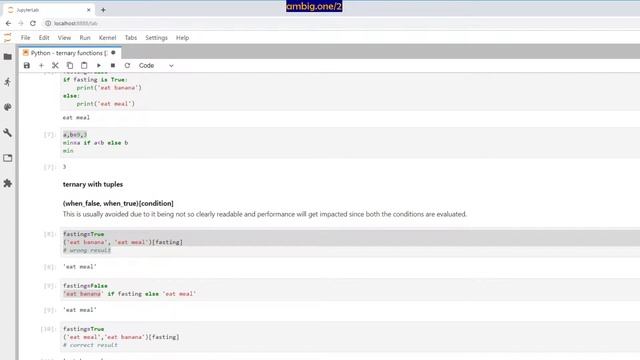Screen dimensions: 640x360
Task: Restart the kernel with refresh icon
Action: [x=127, y=65]
